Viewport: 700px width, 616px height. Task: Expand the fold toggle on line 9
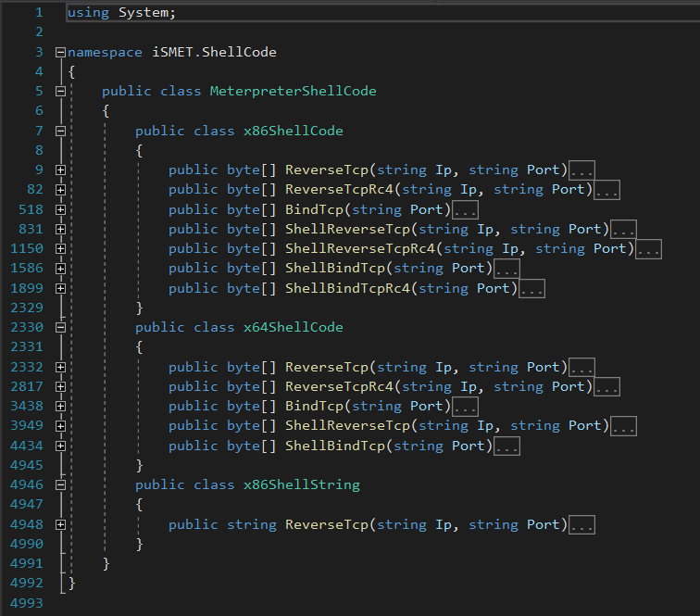pyautogui.click(x=61, y=170)
